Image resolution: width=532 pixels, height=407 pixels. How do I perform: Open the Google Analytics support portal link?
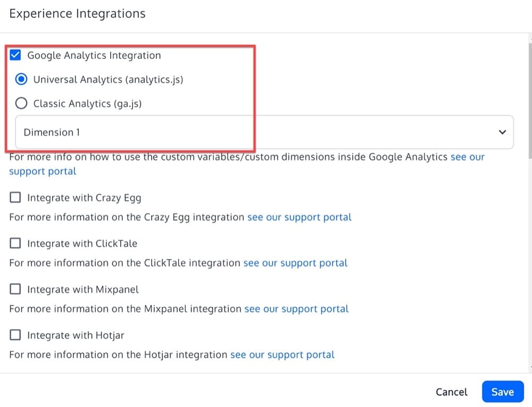[x=467, y=156]
